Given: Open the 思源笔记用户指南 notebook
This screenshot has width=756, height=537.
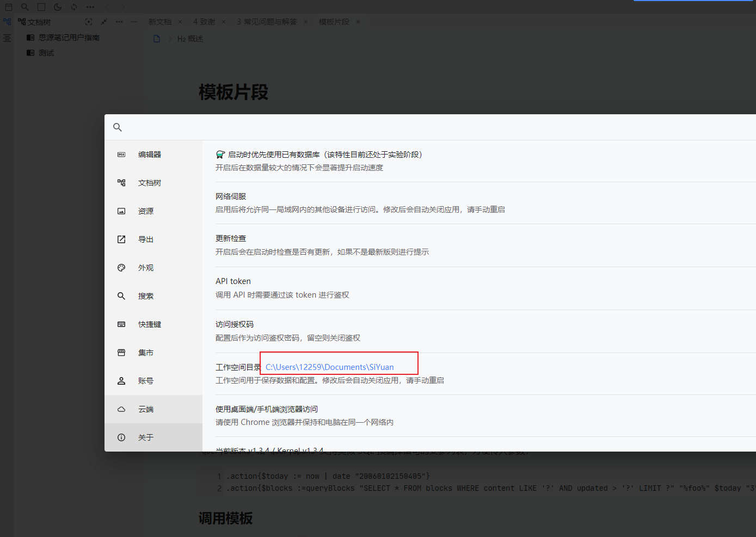Looking at the screenshot, I should click(x=69, y=38).
